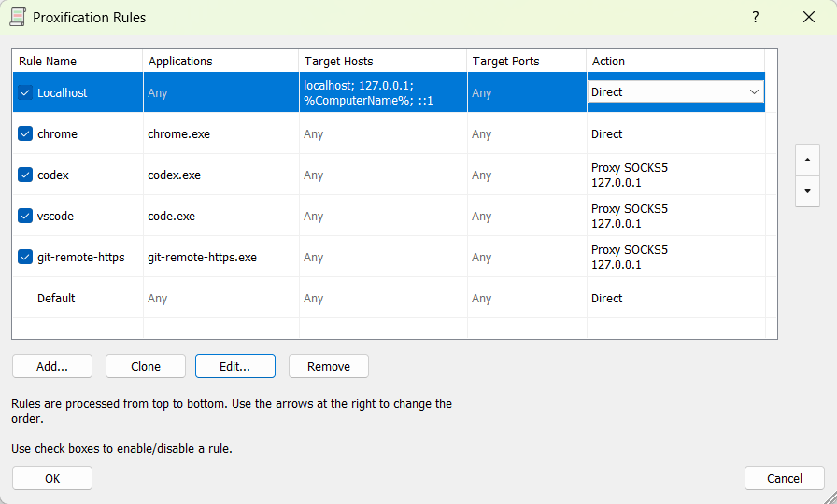Click Localhost target hosts cell

(x=383, y=92)
